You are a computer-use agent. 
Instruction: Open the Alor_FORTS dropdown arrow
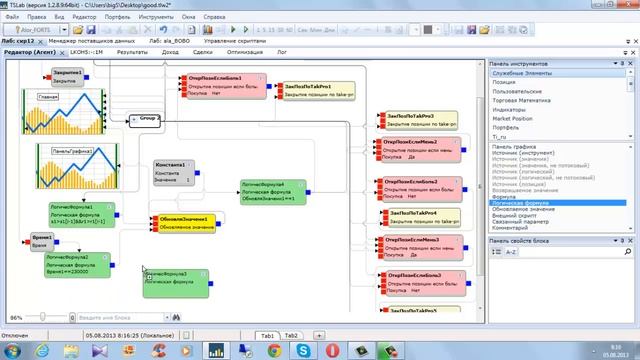click(x=64, y=30)
